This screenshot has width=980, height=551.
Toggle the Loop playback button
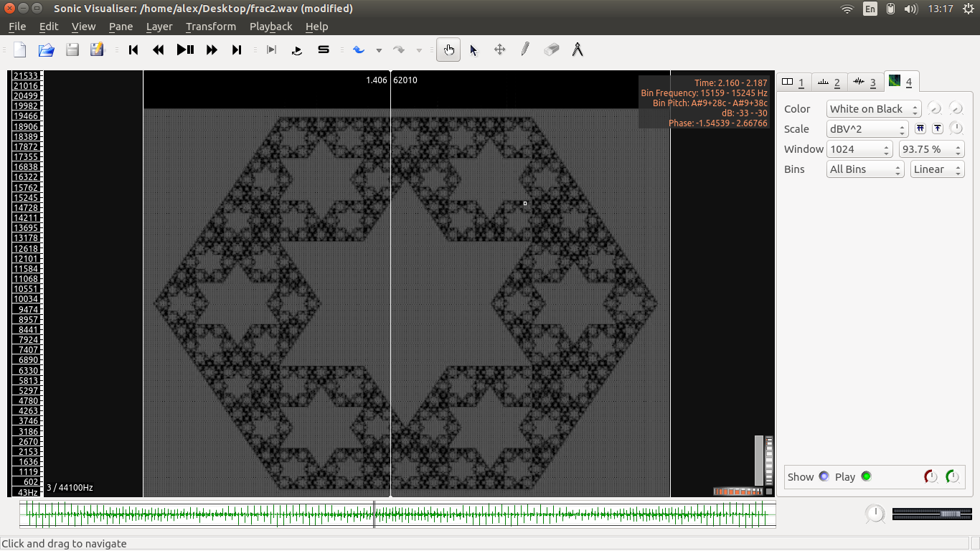click(297, 50)
